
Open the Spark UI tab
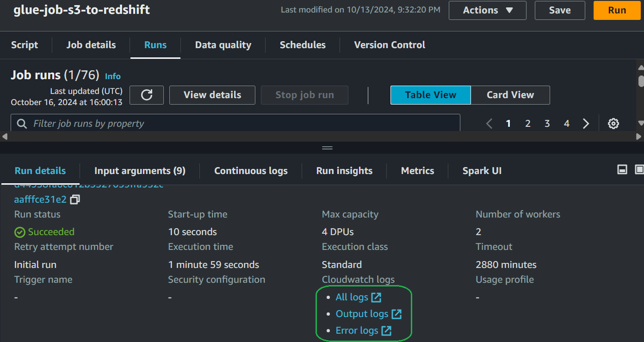pyautogui.click(x=482, y=171)
